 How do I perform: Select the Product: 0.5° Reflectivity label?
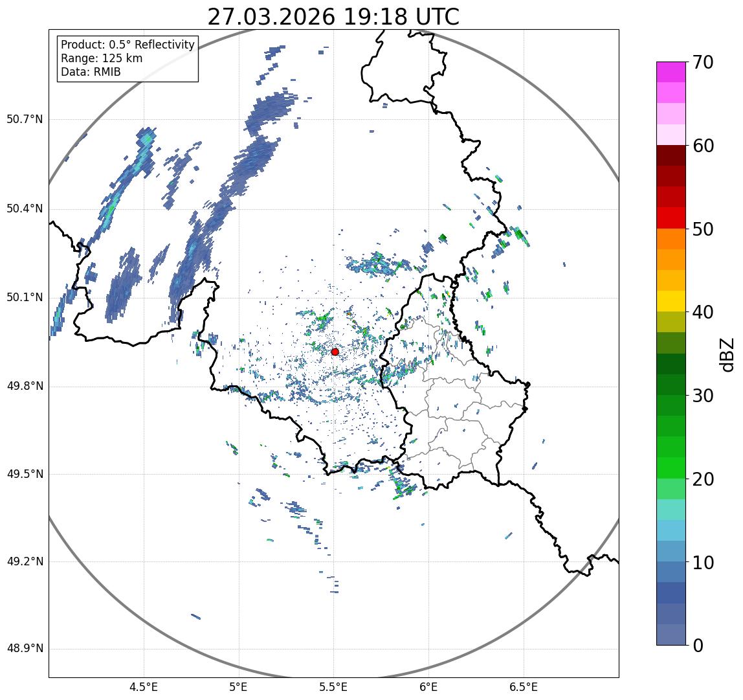(x=128, y=45)
